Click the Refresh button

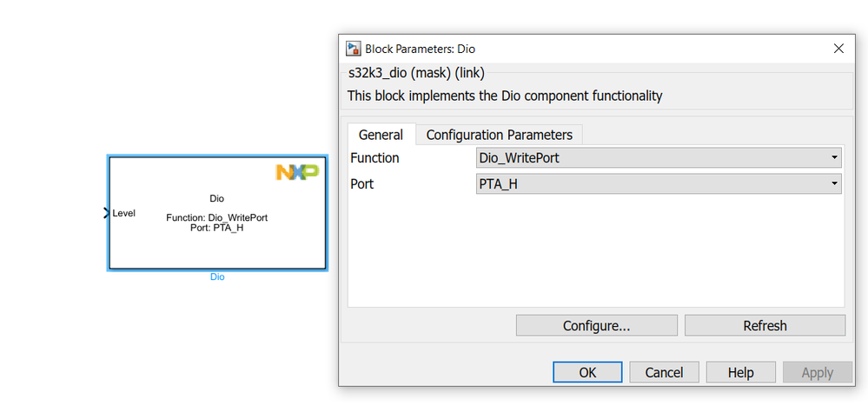click(x=765, y=326)
